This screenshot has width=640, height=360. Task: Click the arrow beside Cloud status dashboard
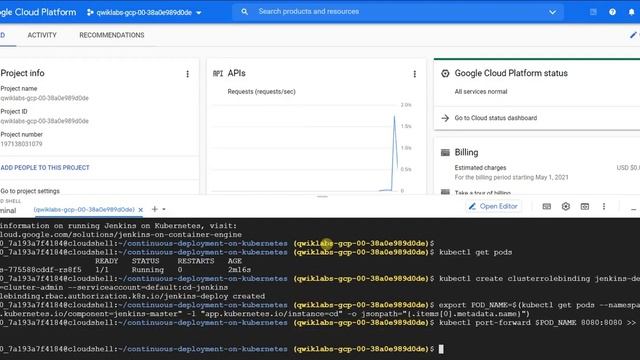pyautogui.click(x=445, y=118)
